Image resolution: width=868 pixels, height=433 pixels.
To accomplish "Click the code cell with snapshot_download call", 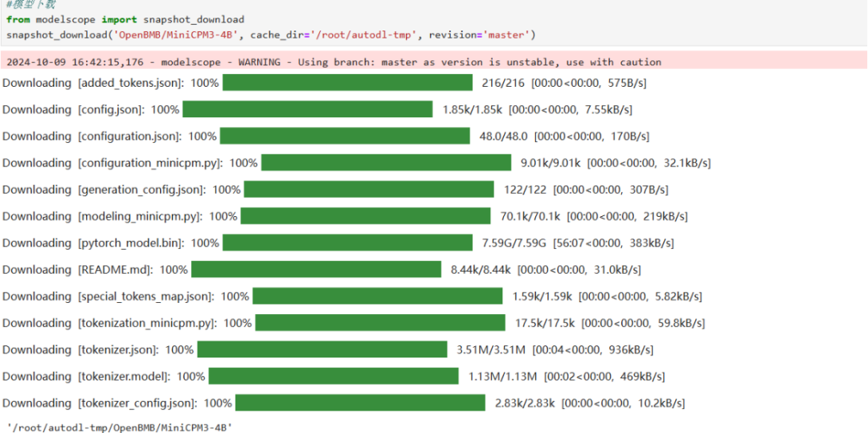I will coord(434,22).
